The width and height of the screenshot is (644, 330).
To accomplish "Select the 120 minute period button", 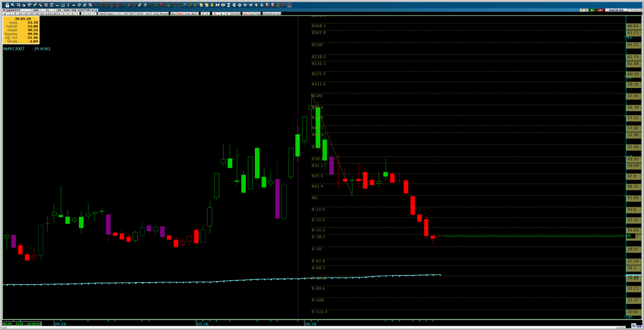I will coord(48,13).
